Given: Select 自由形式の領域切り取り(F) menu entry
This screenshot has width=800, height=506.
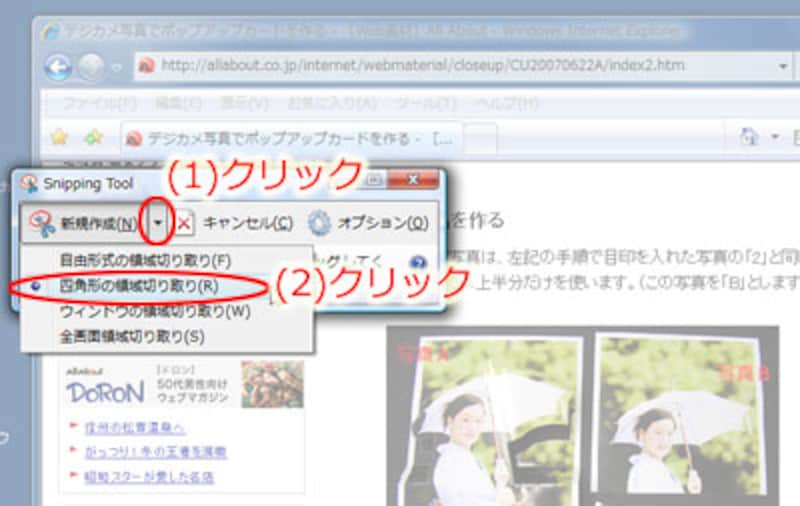Looking at the screenshot, I should (166, 260).
